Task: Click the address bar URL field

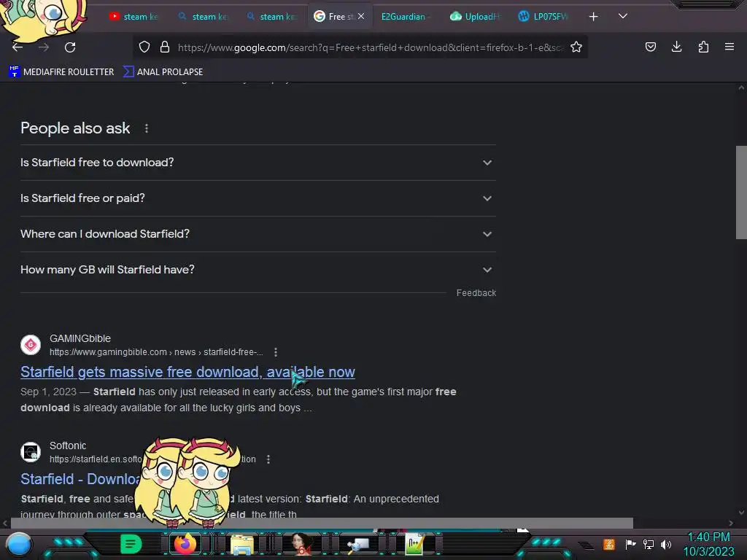Action: coord(371,47)
